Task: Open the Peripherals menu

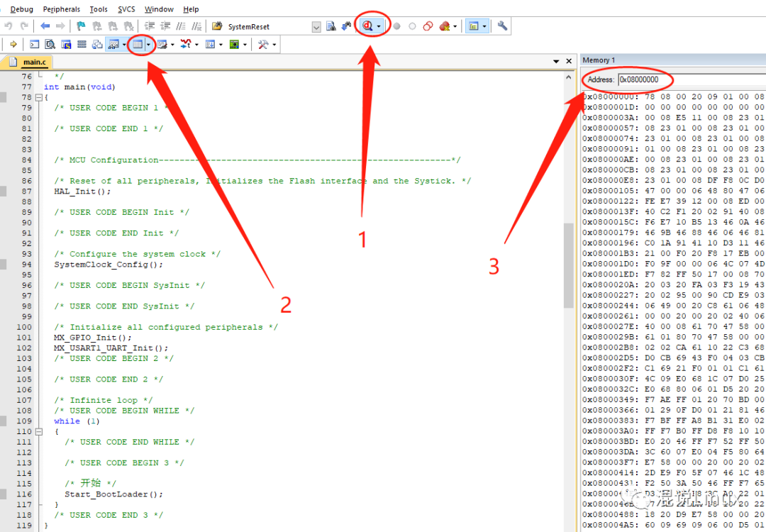Action: coord(62,9)
